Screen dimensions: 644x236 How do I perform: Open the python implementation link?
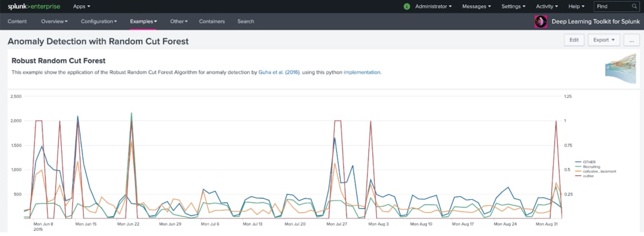pos(362,72)
